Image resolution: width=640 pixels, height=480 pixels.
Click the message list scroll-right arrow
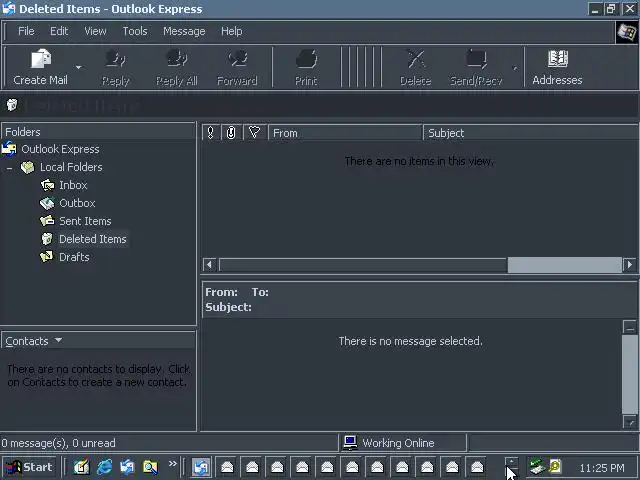[629, 264]
